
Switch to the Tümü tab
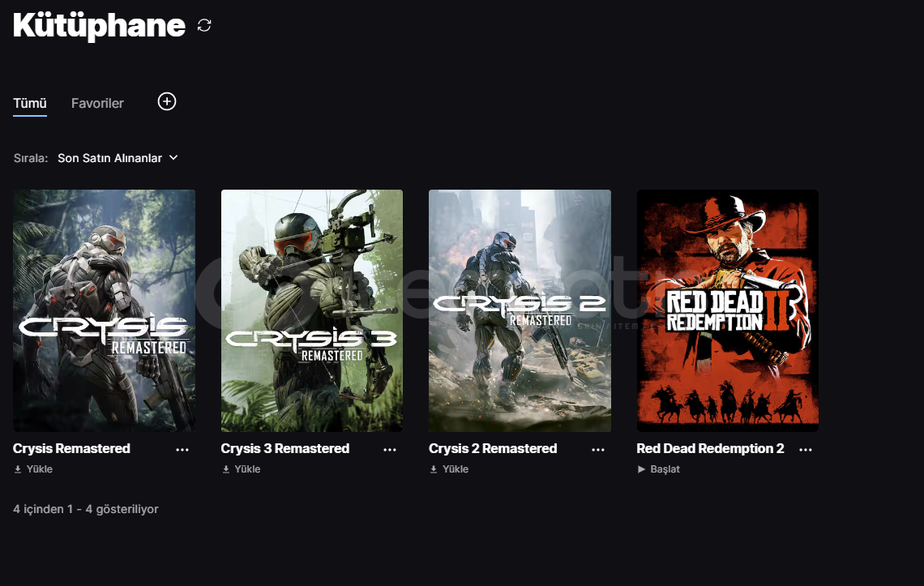click(30, 103)
